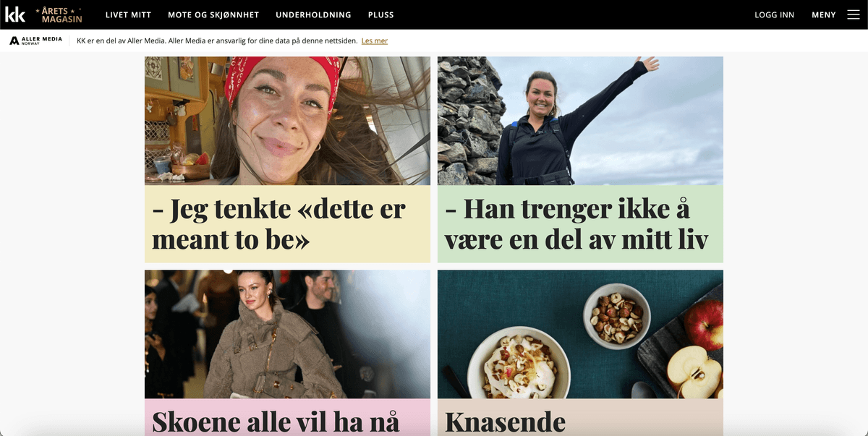This screenshot has height=436, width=868.
Task: Open the yogurt bowl with nuts photo
Action: pos(580,334)
